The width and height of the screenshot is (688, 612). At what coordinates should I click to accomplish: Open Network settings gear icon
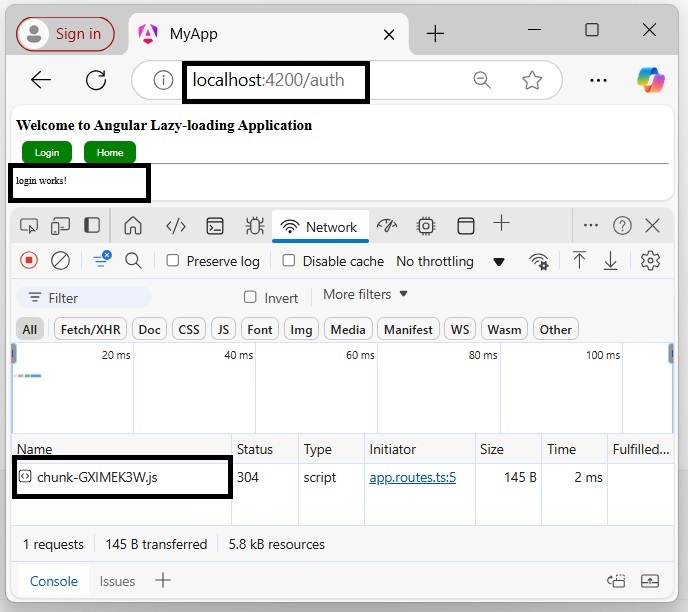coord(650,261)
